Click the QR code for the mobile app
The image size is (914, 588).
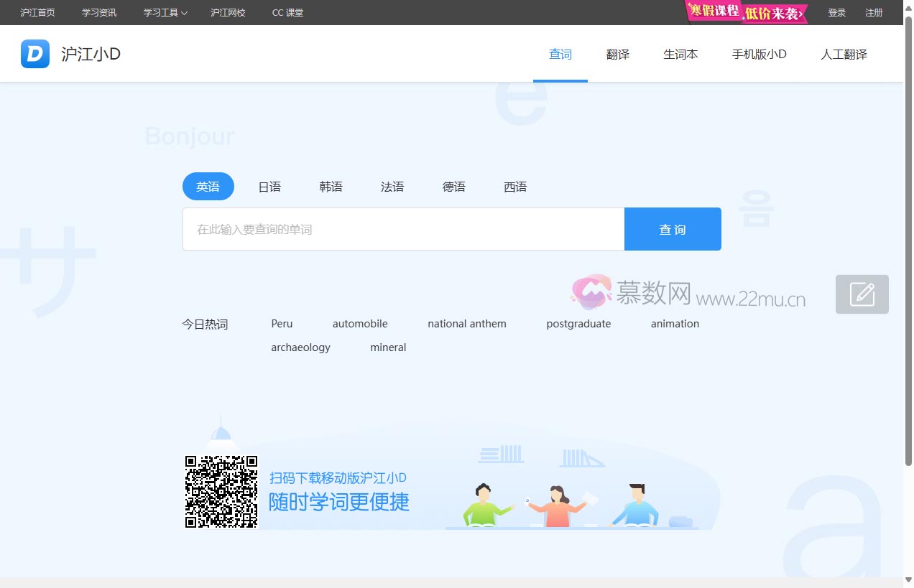[x=221, y=491]
